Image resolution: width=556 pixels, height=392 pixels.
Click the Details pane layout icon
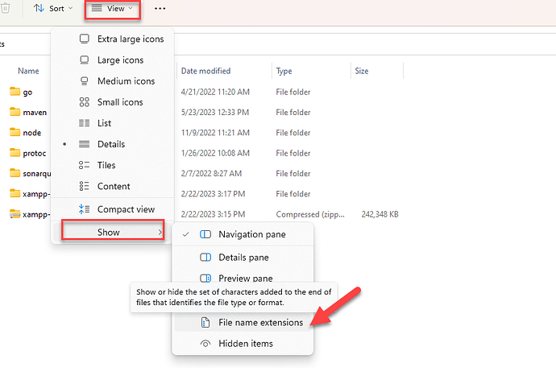(x=205, y=258)
